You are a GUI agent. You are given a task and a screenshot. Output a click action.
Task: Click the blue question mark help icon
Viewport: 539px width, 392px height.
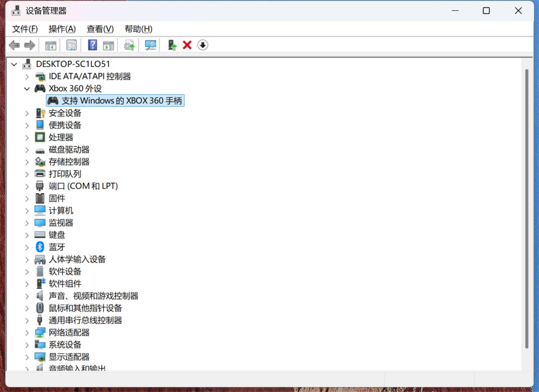pyautogui.click(x=93, y=45)
